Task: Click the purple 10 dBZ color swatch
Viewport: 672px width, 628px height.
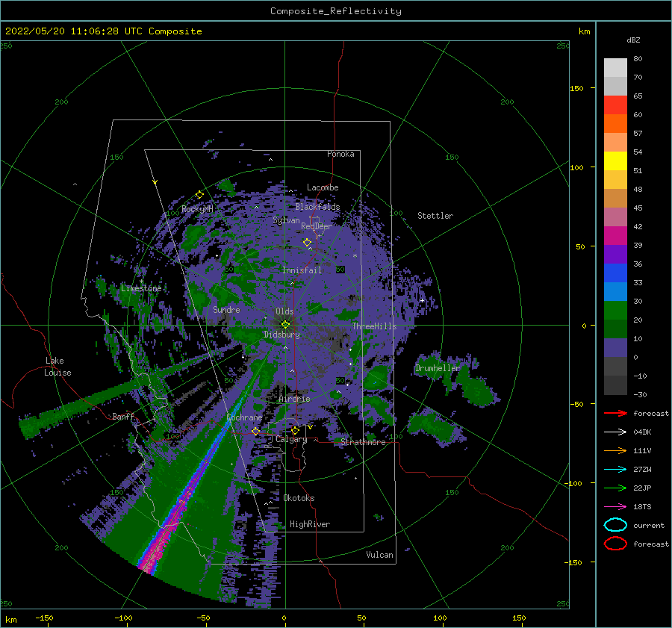Action: [615, 348]
